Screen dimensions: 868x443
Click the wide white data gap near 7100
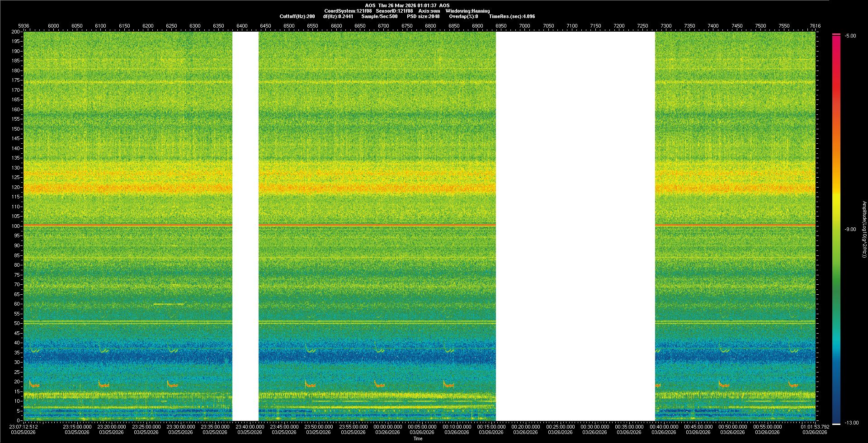(x=575, y=226)
